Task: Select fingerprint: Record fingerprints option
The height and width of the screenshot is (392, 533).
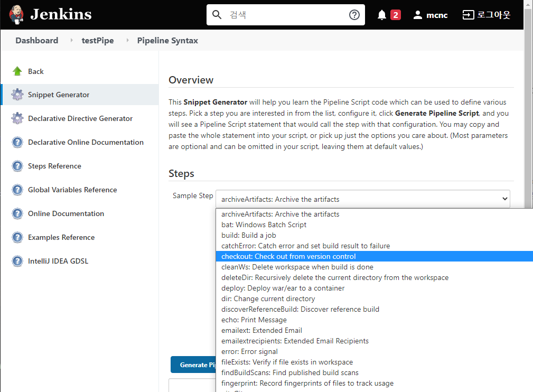Action: 374,383
